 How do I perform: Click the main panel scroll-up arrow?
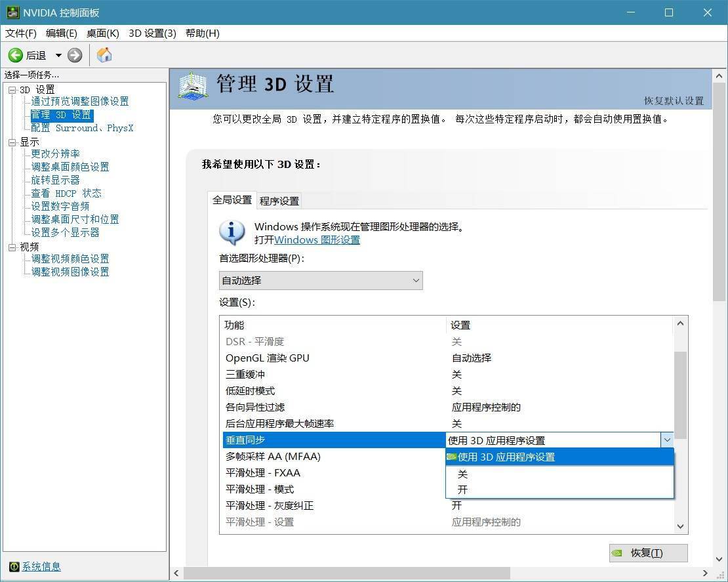pyautogui.click(x=719, y=75)
